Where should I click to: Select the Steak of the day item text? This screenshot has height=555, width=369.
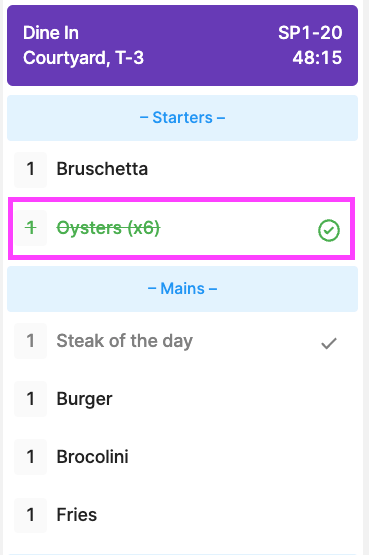point(125,341)
